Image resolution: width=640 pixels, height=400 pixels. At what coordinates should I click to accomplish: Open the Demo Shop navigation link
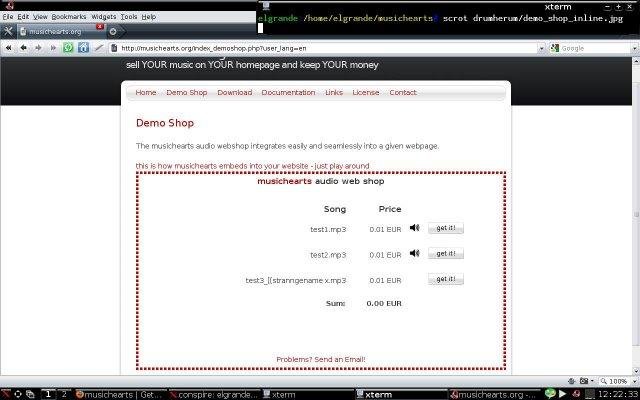coord(187,93)
